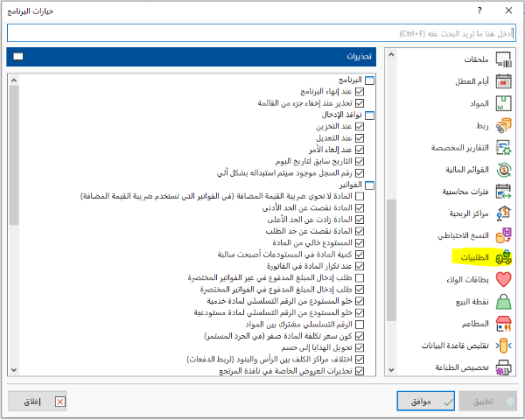This screenshot has height=420, width=525.
Task: Click the search field at top
Action: (x=261, y=32)
